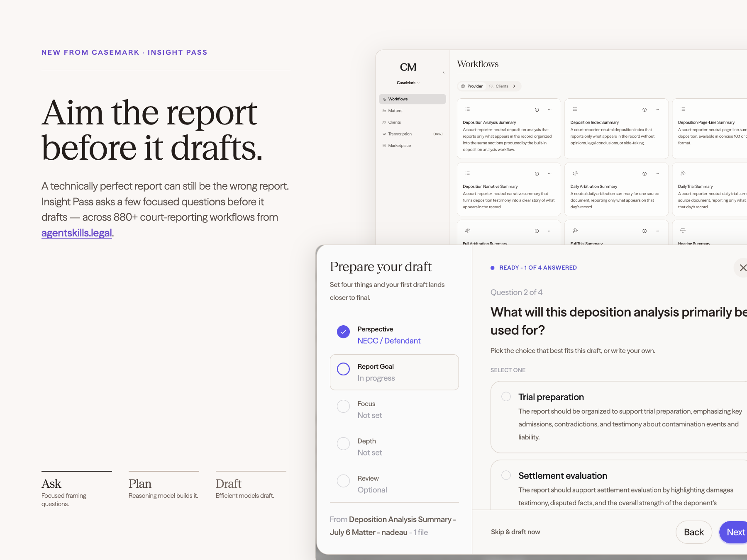747x560 pixels.
Task: Show info for Full Trial Summary card
Action: click(644, 231)
